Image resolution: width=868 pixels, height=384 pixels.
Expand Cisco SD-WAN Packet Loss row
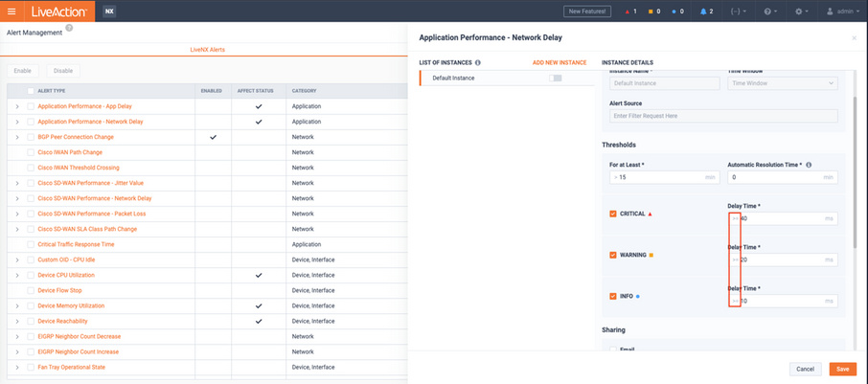pos(17,214)
